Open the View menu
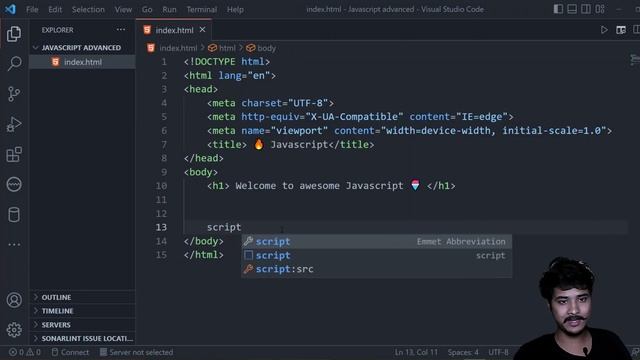640x360 pixels. pyautogui.click(x=123, y=9)
